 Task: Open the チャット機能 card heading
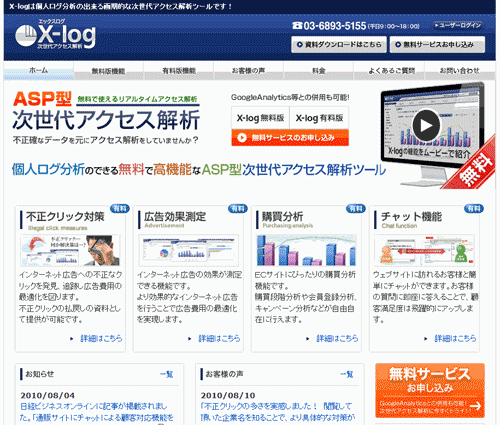click(x=411, y=217)
